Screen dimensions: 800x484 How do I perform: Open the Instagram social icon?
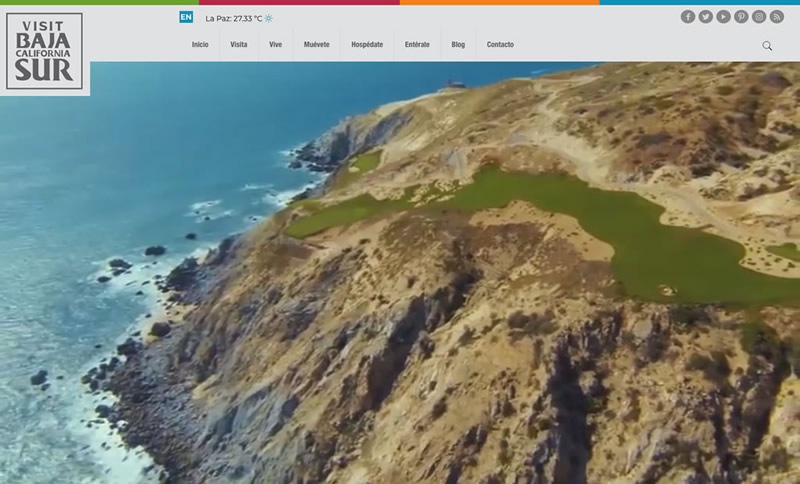click(759, 17)
